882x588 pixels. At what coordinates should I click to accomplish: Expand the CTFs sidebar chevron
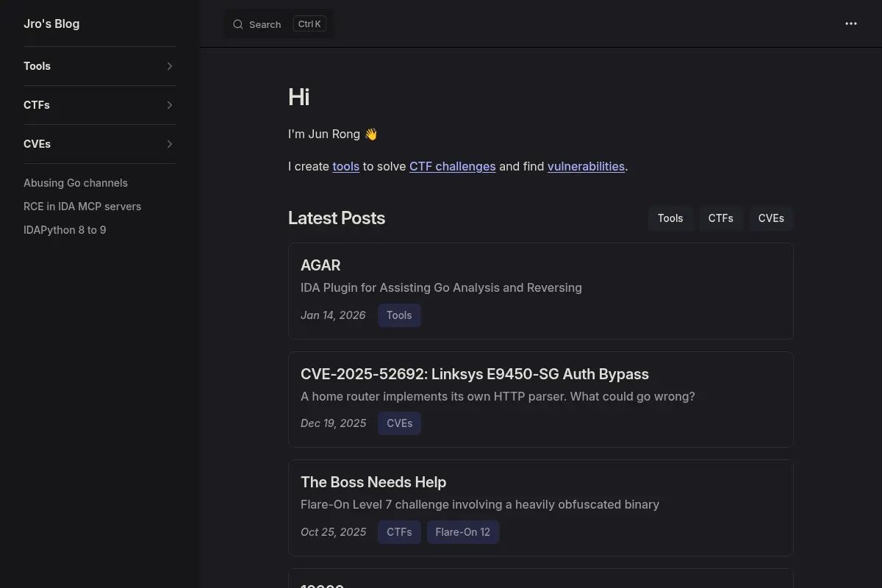point(170,105)
